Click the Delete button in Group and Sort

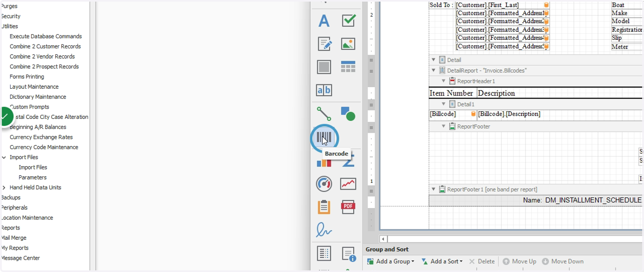pyautogui.click(x=482, y=261)
